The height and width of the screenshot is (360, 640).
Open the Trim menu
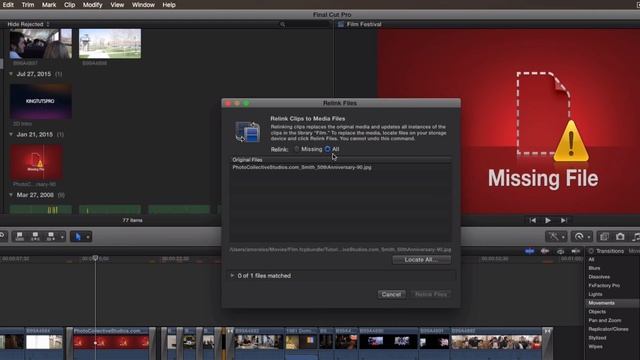[x=28, y=5]
